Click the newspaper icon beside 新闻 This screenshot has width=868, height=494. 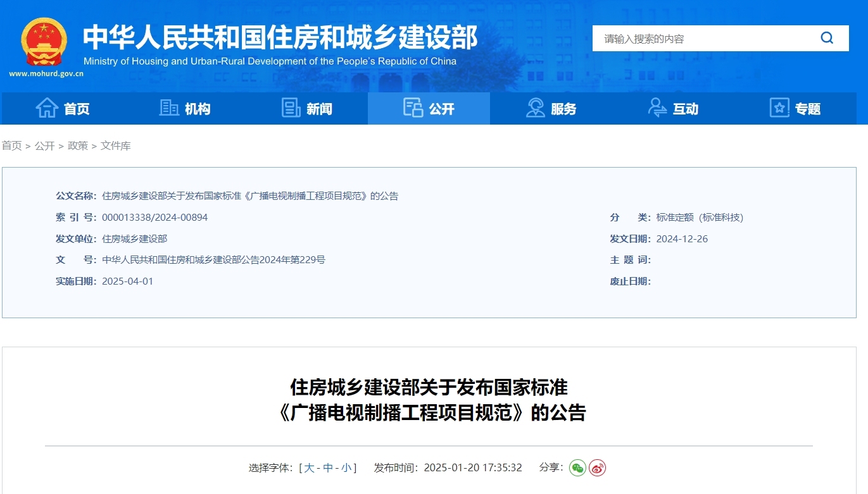[x=291, y=108]
